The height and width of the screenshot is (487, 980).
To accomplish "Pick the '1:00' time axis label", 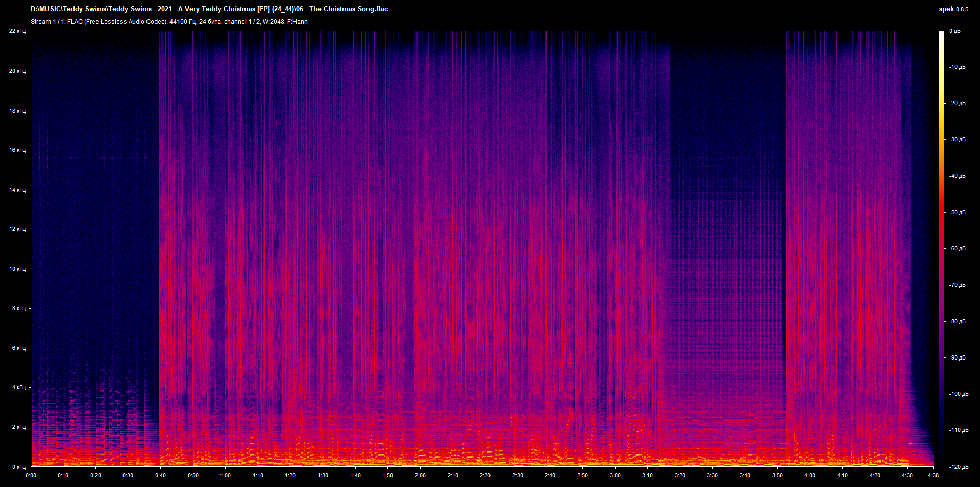I will click(x=226, y=475).
